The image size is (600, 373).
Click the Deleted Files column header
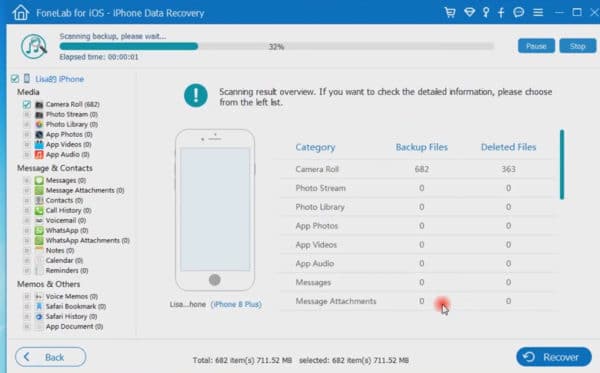pyautogui.click(x=508, y=147)
